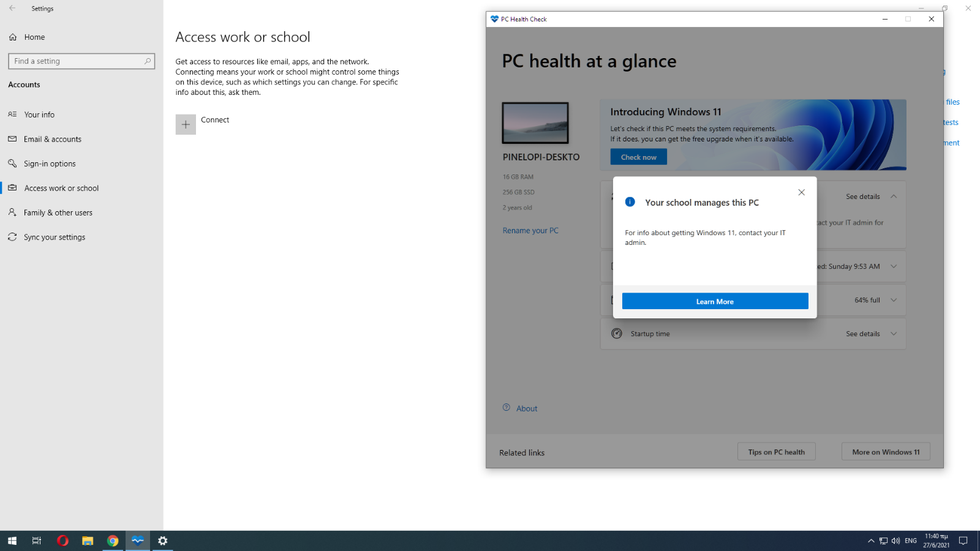Launch Opera from taskbar
Viewport: 980px width, 551px height.
(x=62, y=541)
